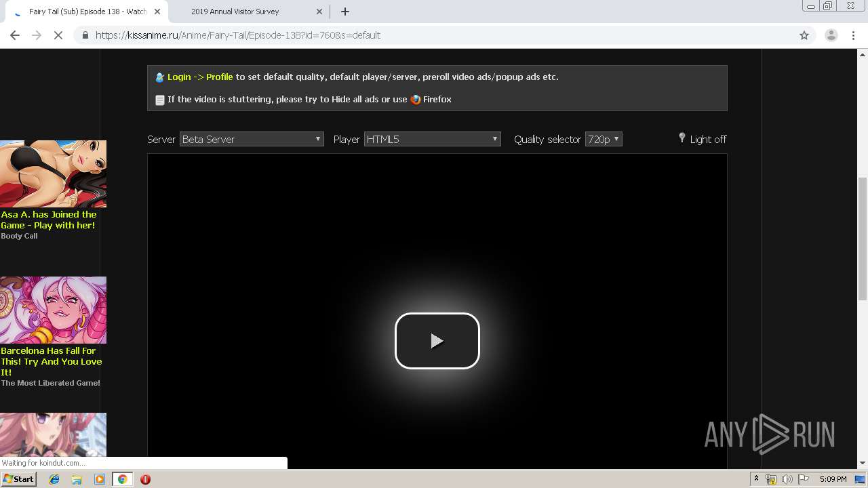This screenshot has height=488, width=868.
Task: Switch to the 2019 Annual Visitor Survey tab
Action: tap(235, 12)
